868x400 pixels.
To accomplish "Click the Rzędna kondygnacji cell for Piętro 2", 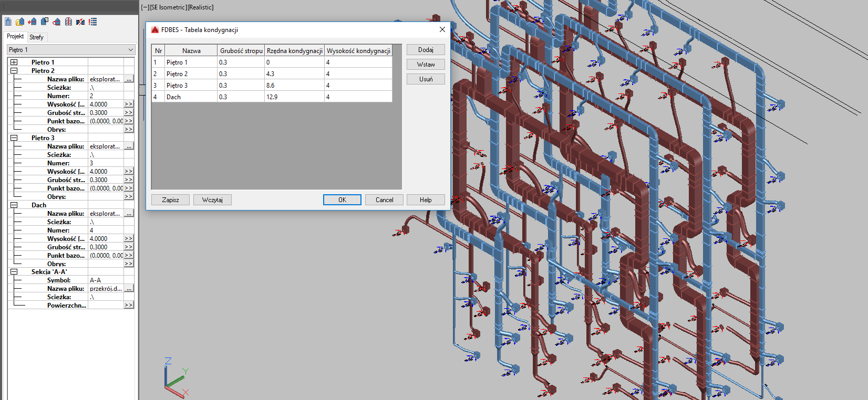I will pos(294,74).
